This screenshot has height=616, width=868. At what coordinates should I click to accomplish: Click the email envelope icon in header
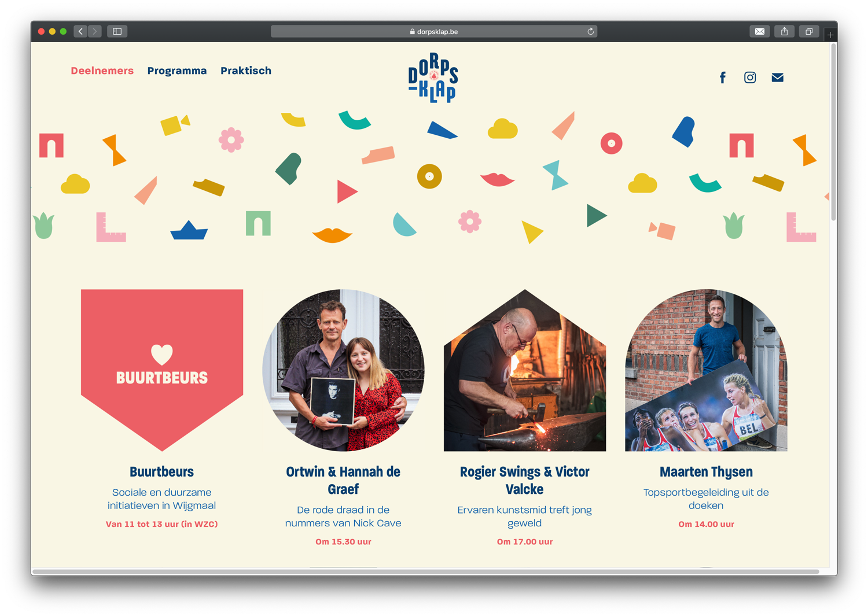(778, 78)
